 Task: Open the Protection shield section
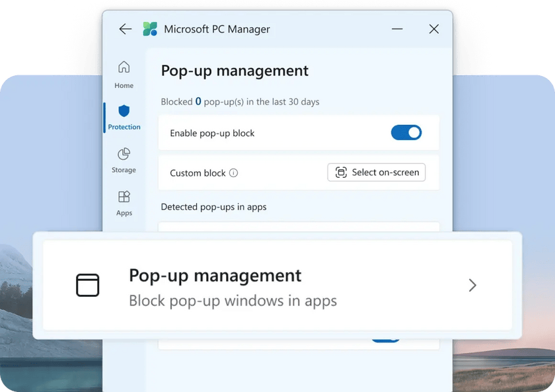pyautogui.click(x=124, y=112)
